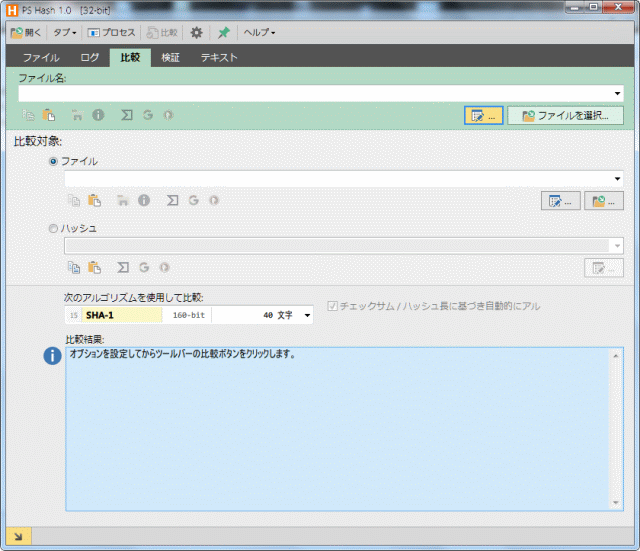The width and height of the screenshot is (640, 551).
Task: Click folder browse button in ファイル comparison row
Action: tap(603, 201)
